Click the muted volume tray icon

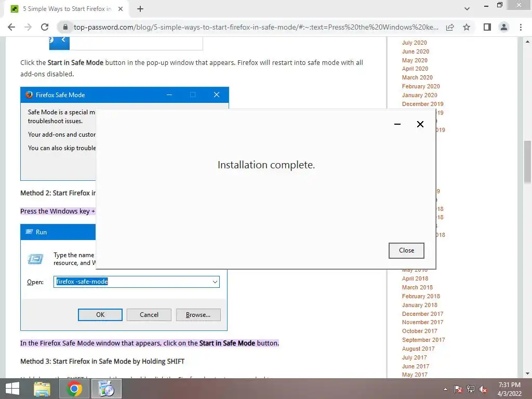tap(483, 389)
